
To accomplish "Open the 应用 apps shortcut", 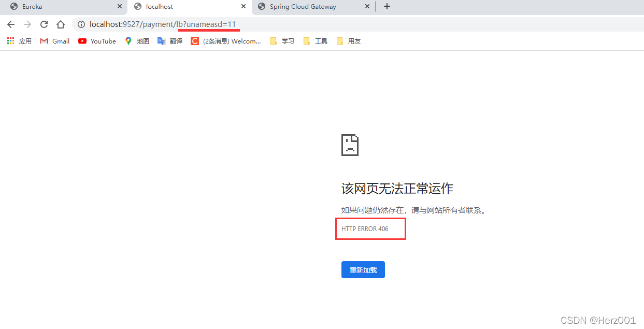I will [x=19, y=41].
